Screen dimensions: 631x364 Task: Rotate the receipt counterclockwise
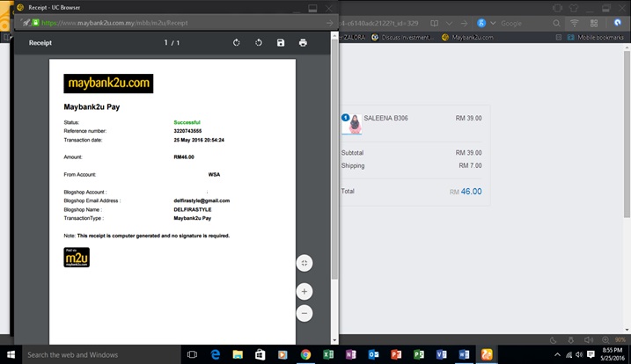click(x=259, y=42)
